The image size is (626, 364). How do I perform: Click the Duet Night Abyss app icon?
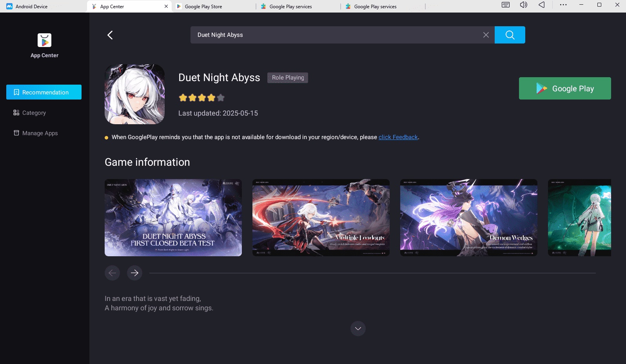[x=134, y=94]
